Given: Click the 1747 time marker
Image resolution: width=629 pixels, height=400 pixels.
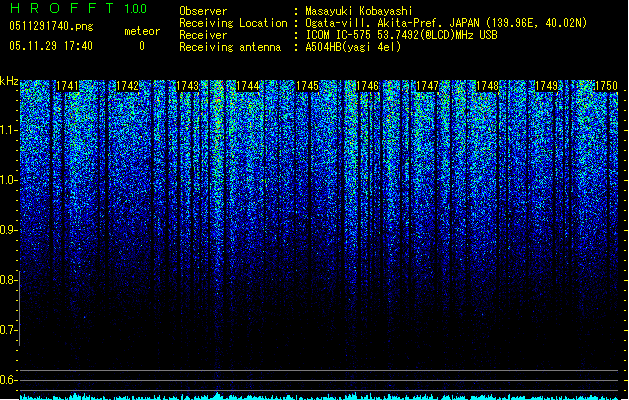Looking at the screenshot, I should coord(427,86).
